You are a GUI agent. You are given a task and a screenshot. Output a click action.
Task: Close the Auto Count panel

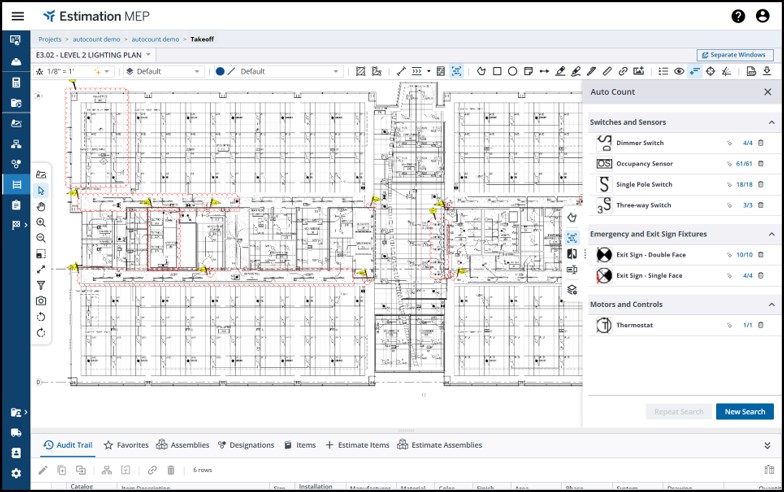[768, 92]
